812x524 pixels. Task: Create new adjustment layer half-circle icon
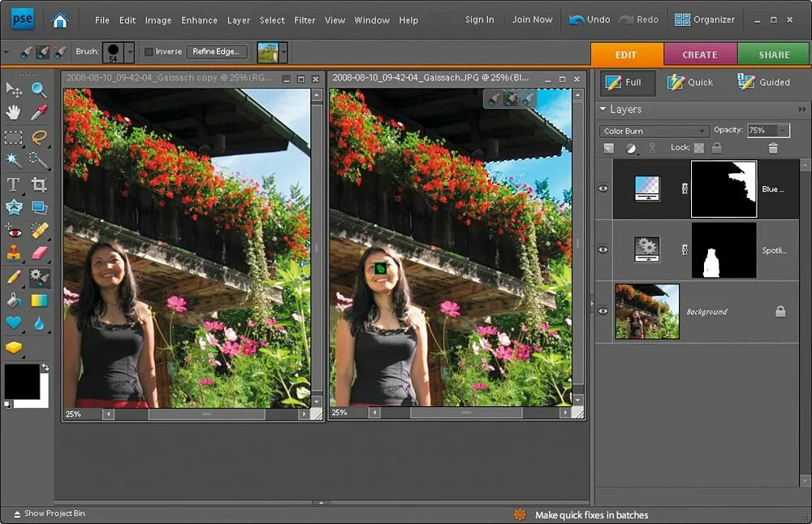pyautogui.click(x=631, y=149)
